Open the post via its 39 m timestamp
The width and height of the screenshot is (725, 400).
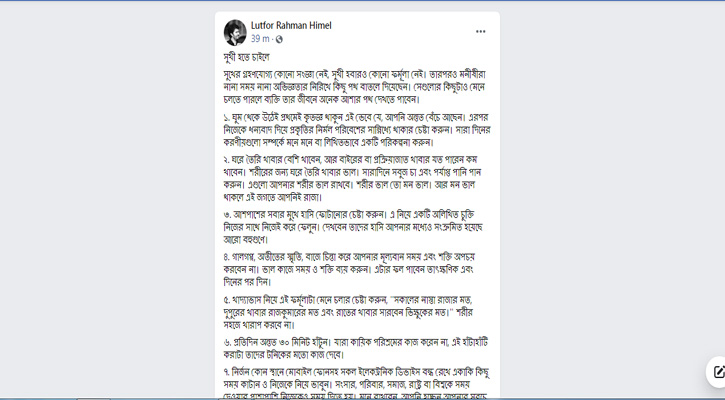(x=260, y=39)
